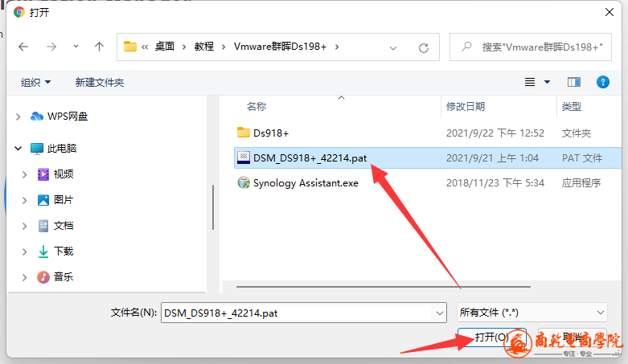Expand chevron after Vmware群晖Ds198+ path
Screen dimensions: 628x364
tap(337, 47)
